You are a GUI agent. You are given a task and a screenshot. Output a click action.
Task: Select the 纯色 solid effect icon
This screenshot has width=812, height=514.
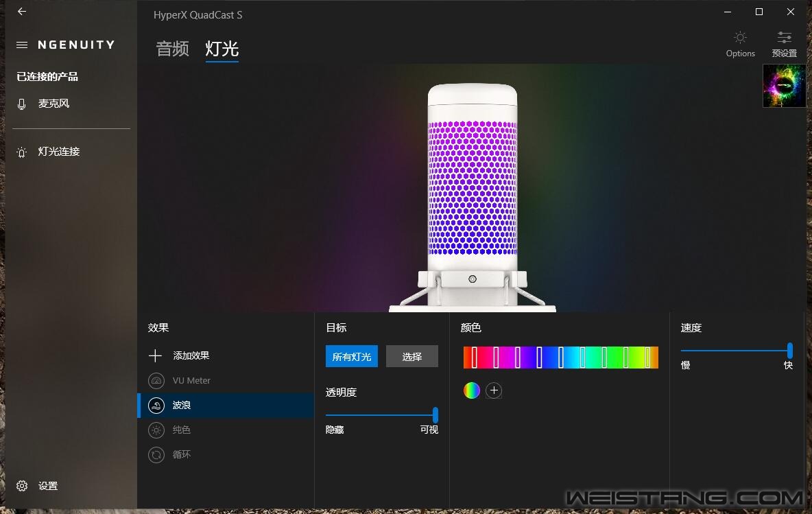(x=156, y=430)
